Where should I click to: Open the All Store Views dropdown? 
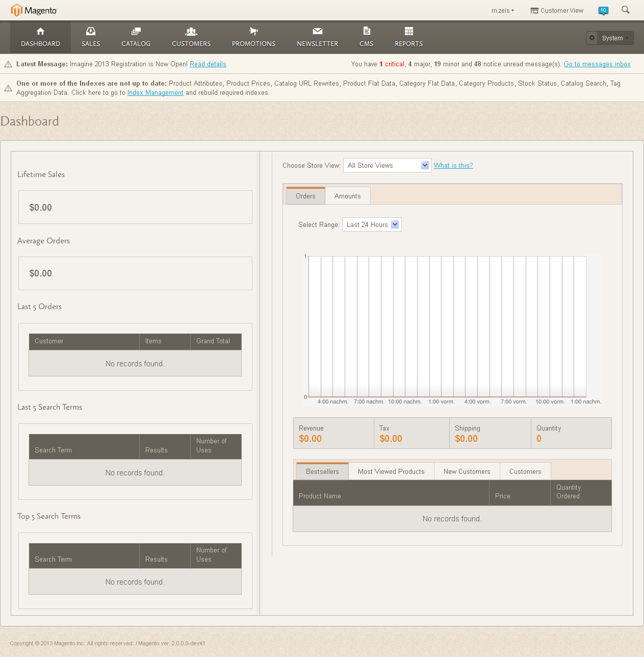(388, 165)
